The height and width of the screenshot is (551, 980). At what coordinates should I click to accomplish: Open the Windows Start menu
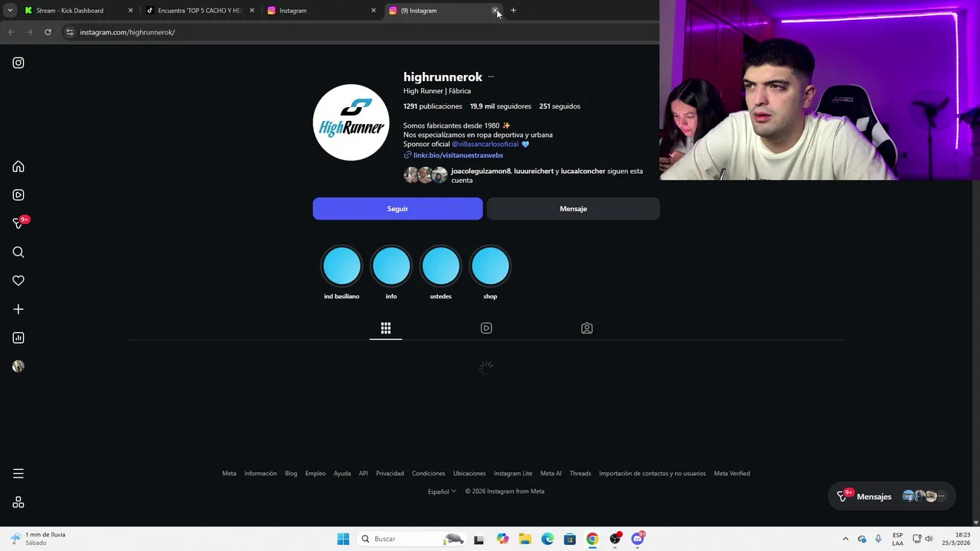[343, 539]
